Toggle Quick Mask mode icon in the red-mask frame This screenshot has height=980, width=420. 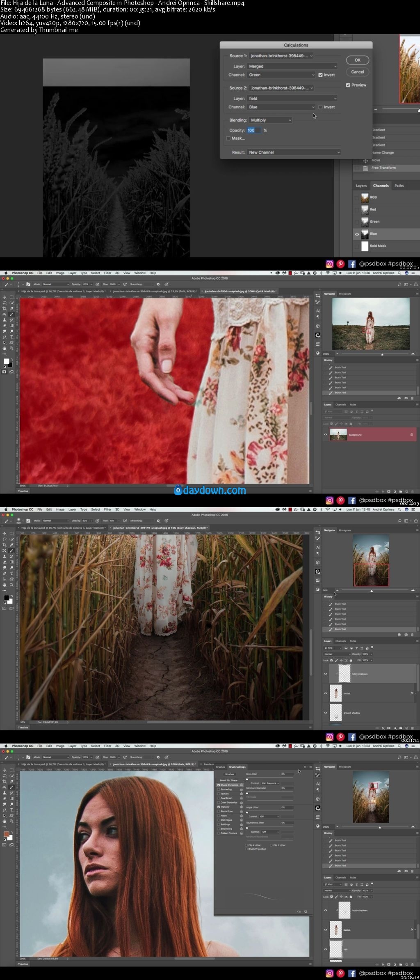5,372
